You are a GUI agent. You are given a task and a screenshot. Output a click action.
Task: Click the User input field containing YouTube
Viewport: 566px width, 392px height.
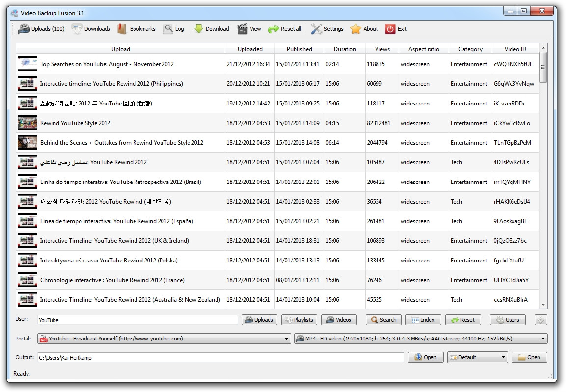point(137,320)
